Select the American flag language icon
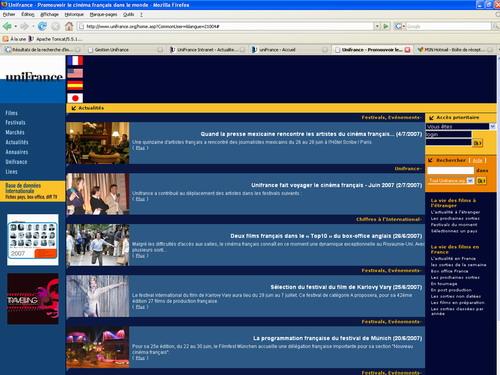 pyautogui.click(x=75, y=73)
